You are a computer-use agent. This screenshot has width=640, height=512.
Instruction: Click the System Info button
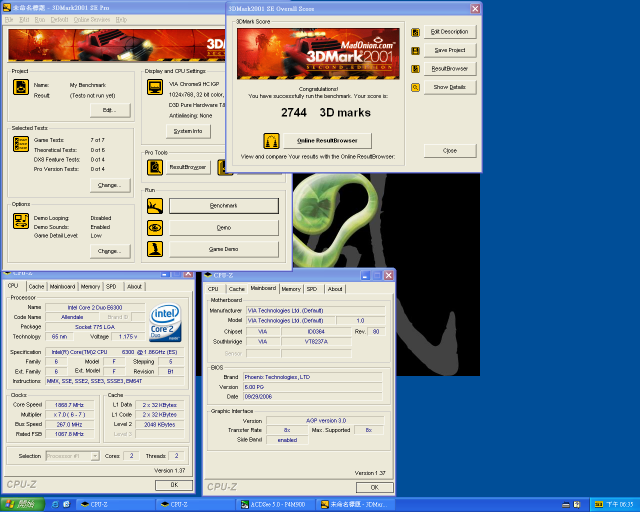coord(188,131)
